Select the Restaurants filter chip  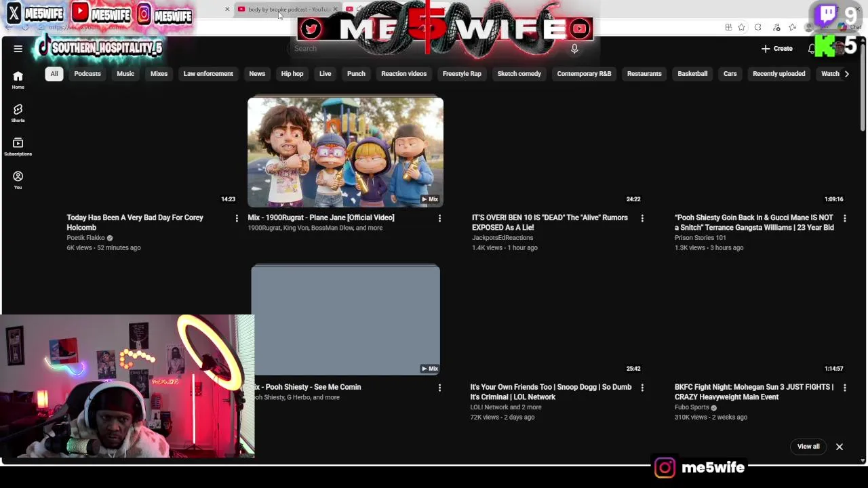pyautogui.click(x=644, y=74)
